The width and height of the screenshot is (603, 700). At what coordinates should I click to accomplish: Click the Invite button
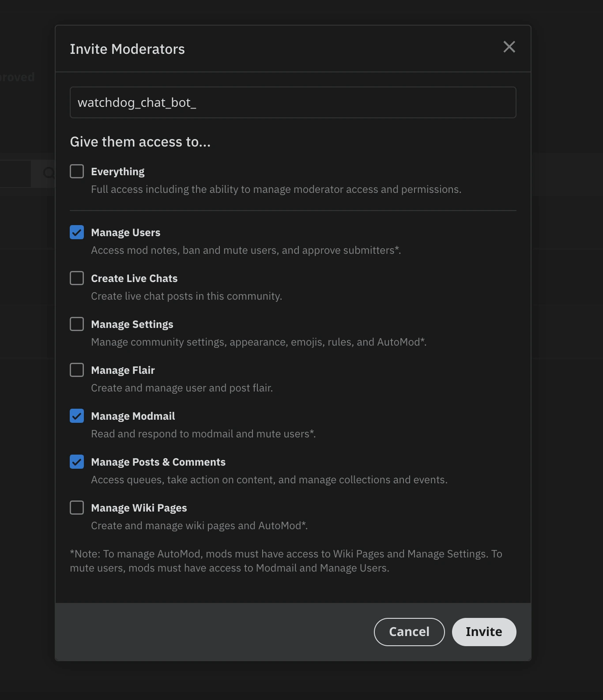click(484, 632)
